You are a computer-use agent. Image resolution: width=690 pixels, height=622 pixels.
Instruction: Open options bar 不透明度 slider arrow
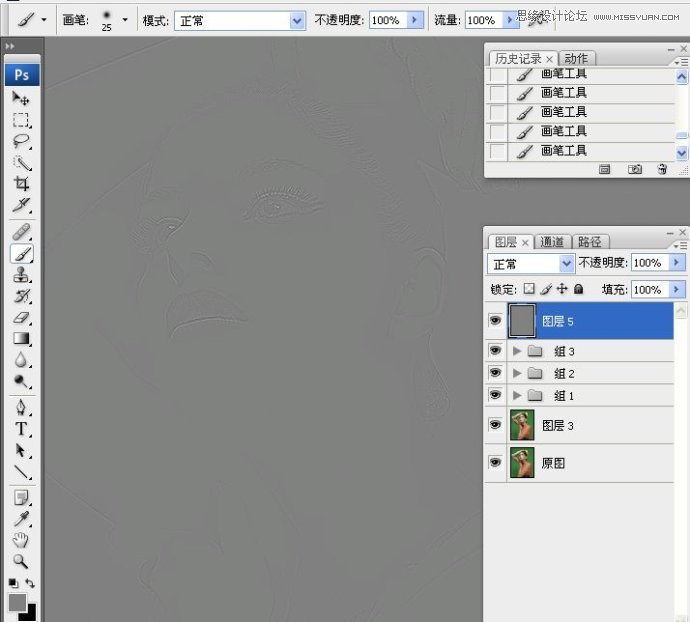[x=415, y=20]
